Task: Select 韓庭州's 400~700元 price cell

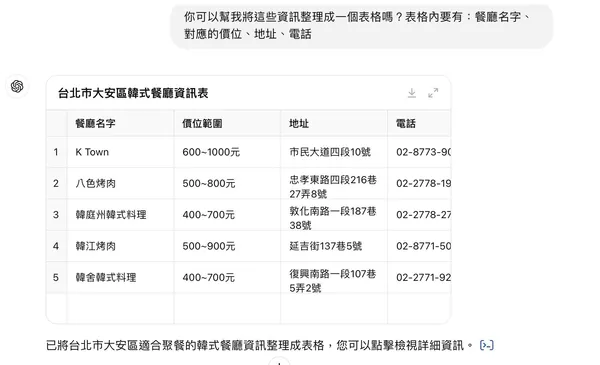Action: coord(227,215)
